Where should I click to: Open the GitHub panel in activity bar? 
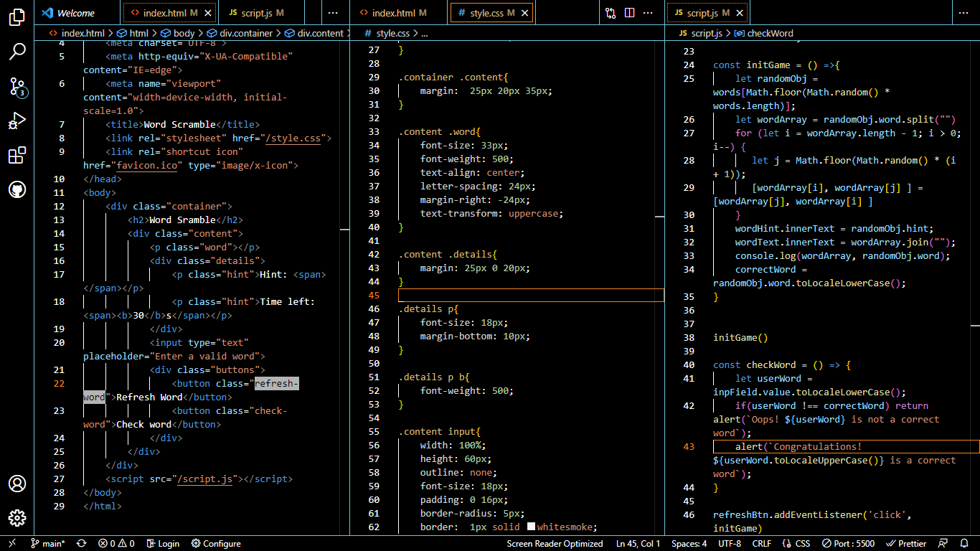point(17,189)
